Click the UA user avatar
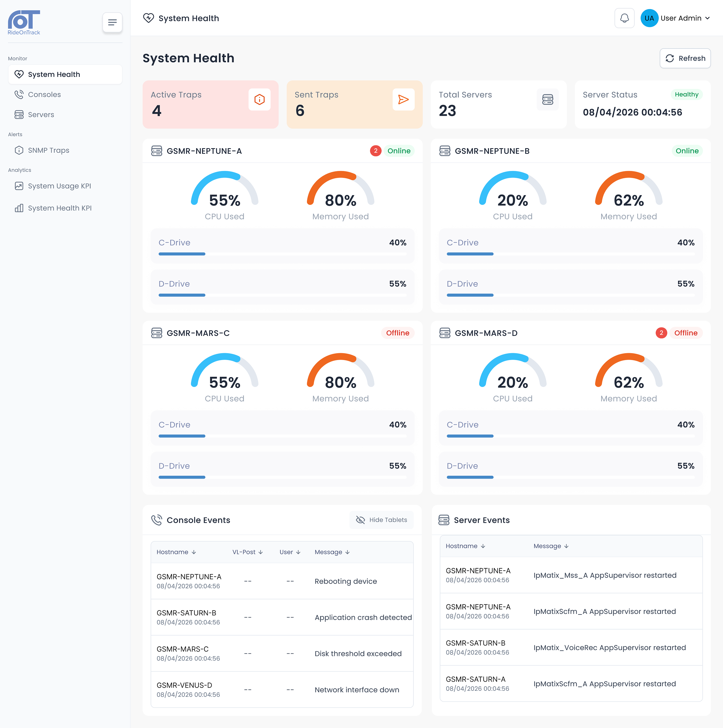 click(649, 18)
